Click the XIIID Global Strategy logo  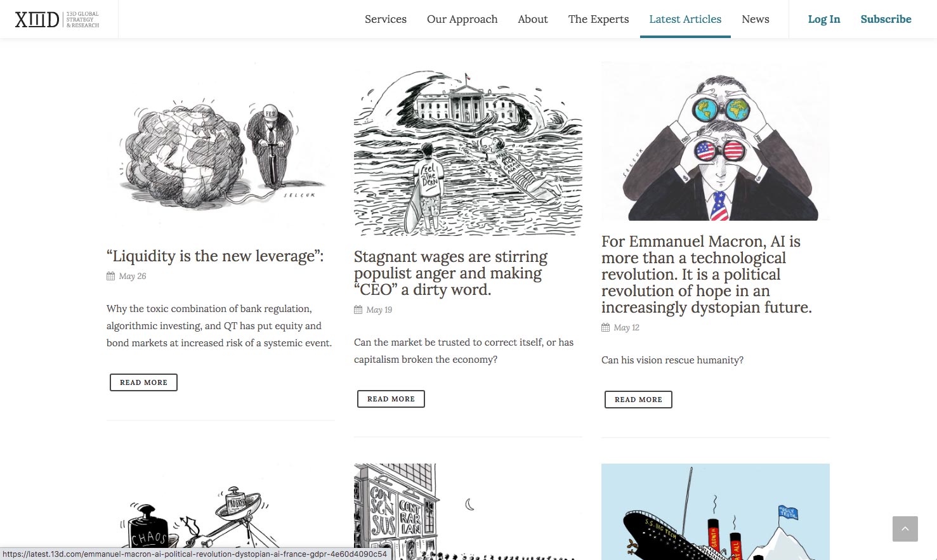(57, 19)
